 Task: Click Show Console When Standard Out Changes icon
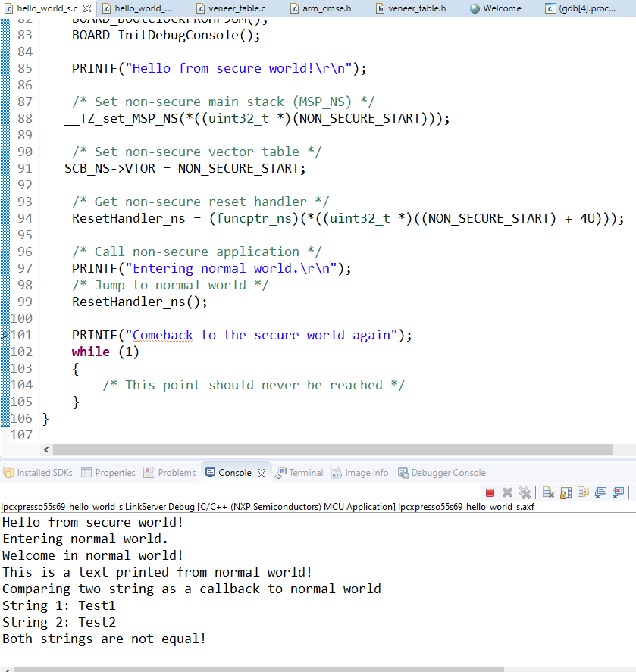tap(600, 492)
